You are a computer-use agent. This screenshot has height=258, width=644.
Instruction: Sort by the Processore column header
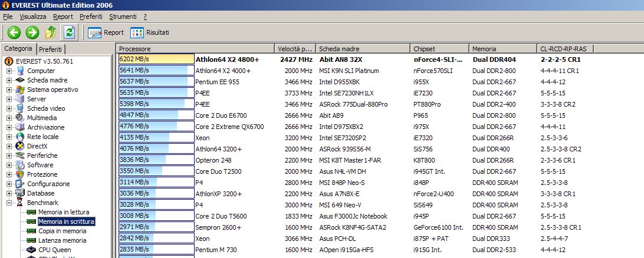[195, 49]
